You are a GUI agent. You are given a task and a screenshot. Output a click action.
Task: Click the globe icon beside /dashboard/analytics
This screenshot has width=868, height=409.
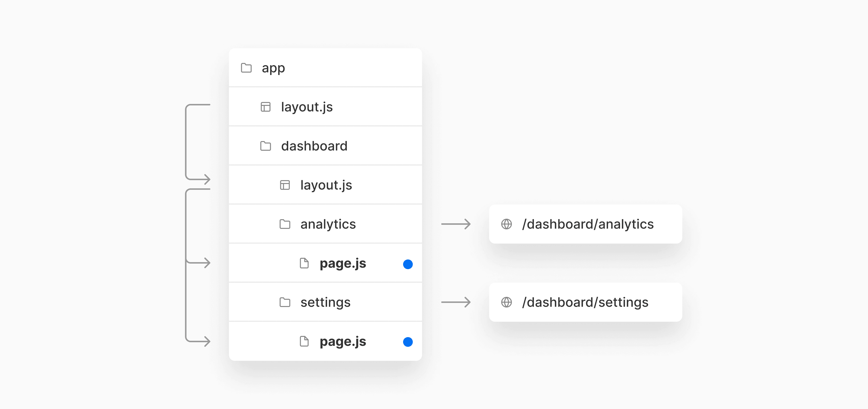506,224
